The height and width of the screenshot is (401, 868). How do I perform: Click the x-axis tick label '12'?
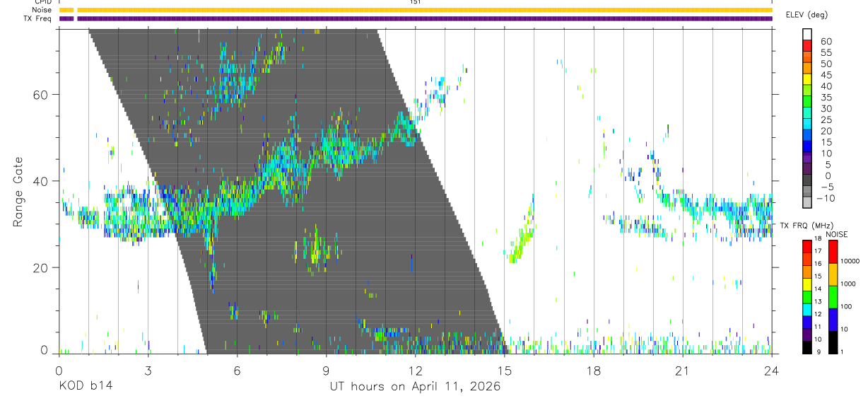[x=416, y=371]
